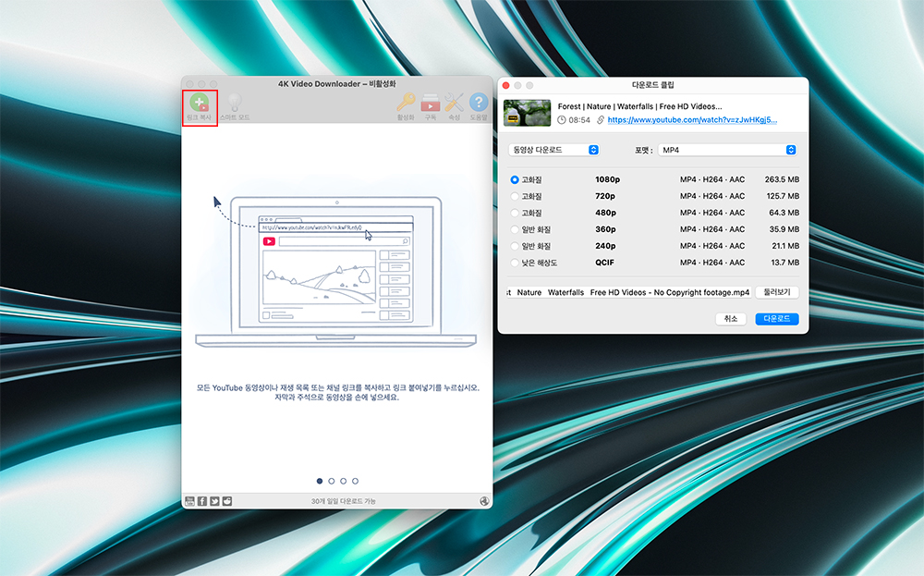The width and height of the screenshot is (924, 576).
Task: Go to second onboarding page dot
Action: (x=331, y=481)
